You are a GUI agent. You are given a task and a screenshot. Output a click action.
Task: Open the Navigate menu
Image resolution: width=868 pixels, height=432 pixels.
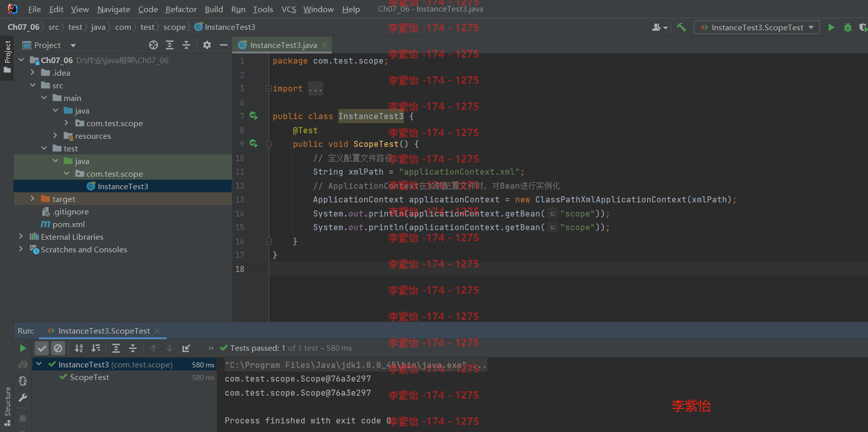tap(114, 9)
